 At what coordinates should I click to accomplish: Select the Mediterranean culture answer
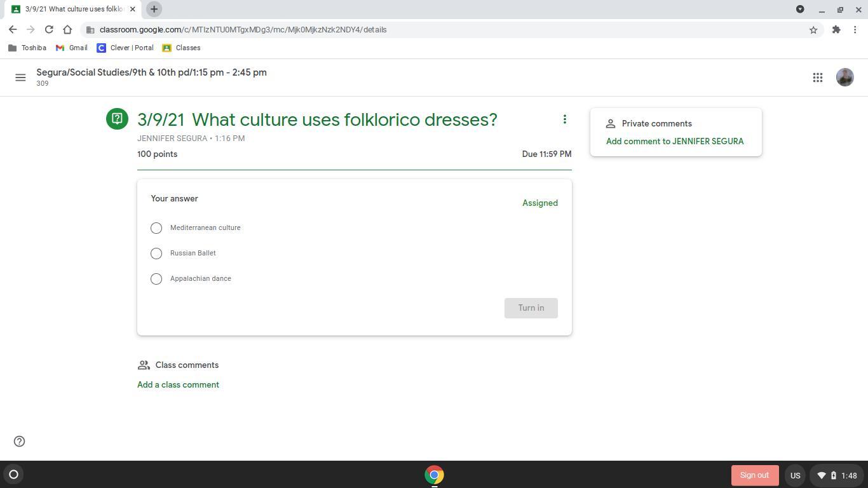coord(156,228)
